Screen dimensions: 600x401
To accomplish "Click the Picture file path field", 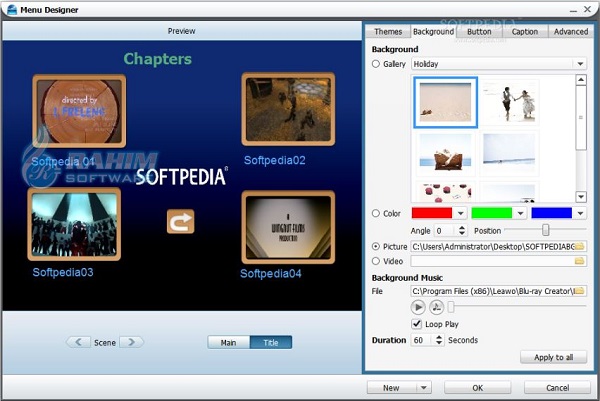I will point(493,246).
